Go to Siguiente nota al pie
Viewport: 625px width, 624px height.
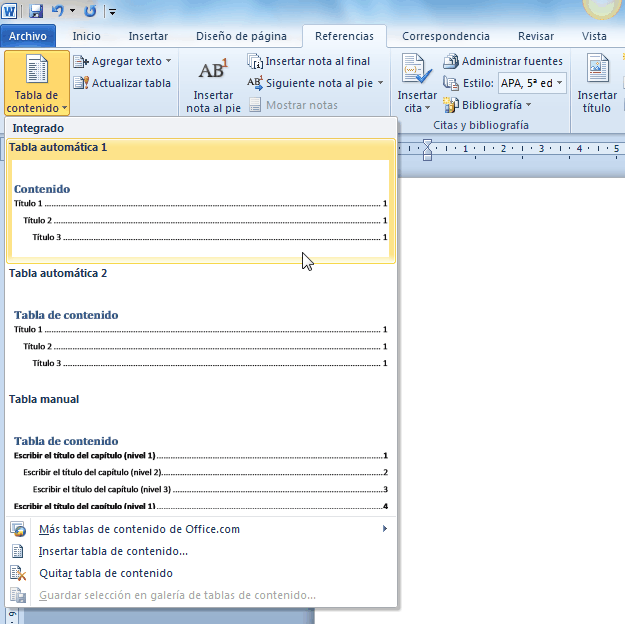[x=311, y=83]
